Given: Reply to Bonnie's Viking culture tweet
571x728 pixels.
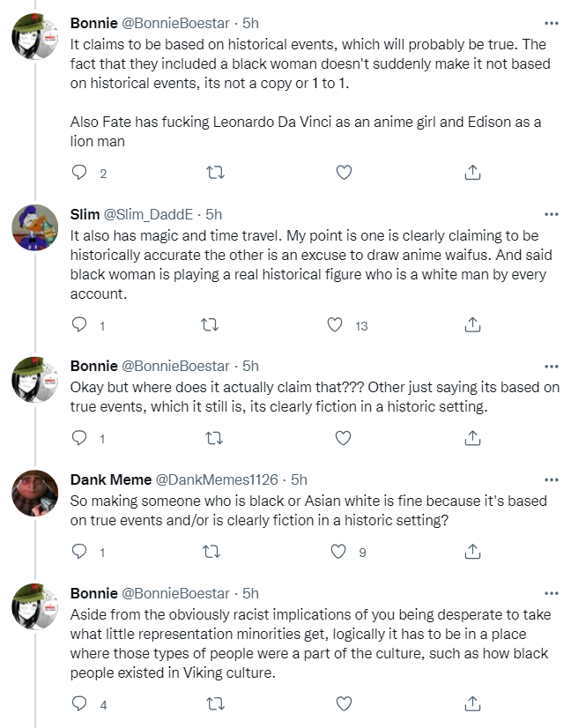Looking at the screenshot, I should click(79, 704).
